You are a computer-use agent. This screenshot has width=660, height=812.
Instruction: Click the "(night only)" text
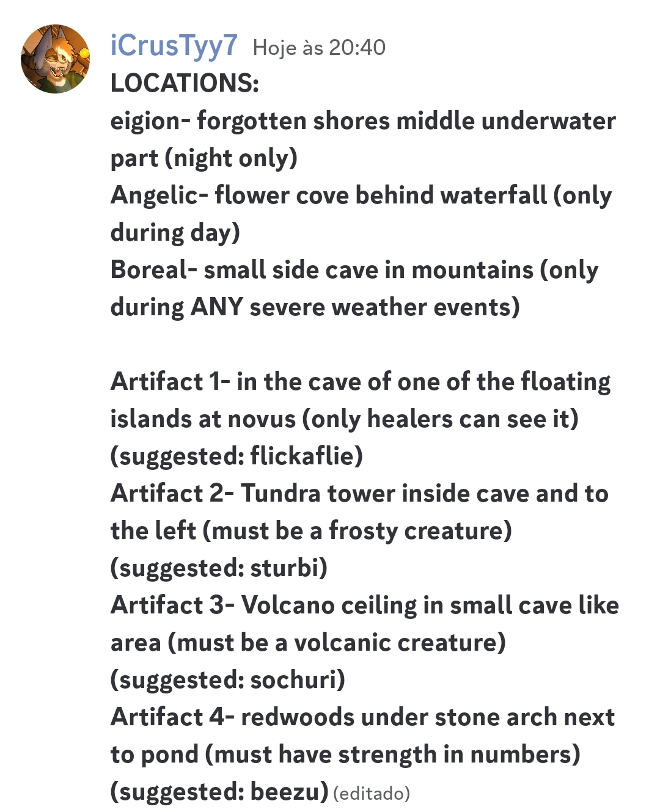point(231,158)
